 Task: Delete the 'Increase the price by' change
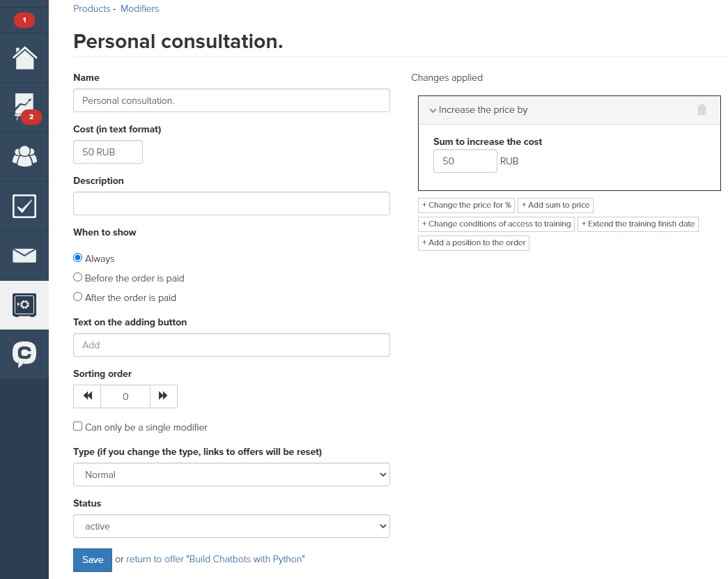point(702,110)
